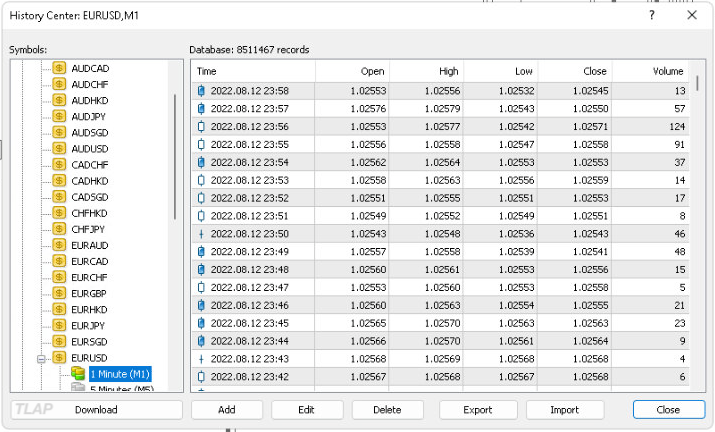Select the 2022.08.12 23:46 record
Viewport: 715px width, 432px height.
440,305
